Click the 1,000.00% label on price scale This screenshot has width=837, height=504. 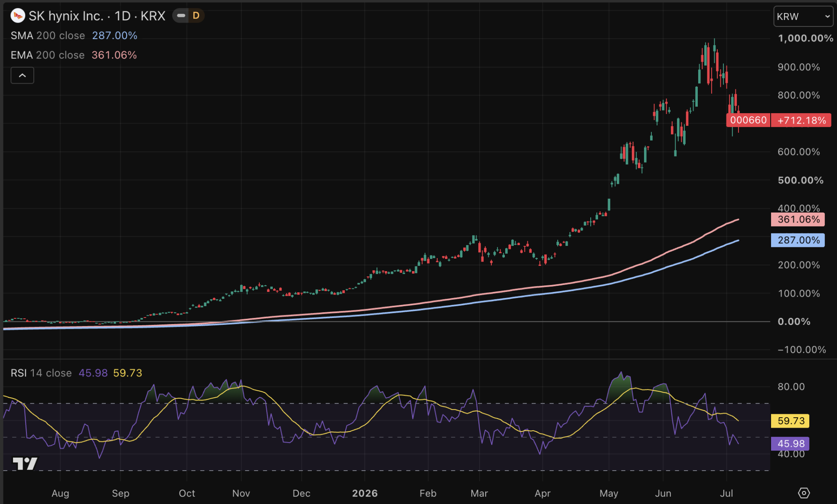click(x=805, y=38)
